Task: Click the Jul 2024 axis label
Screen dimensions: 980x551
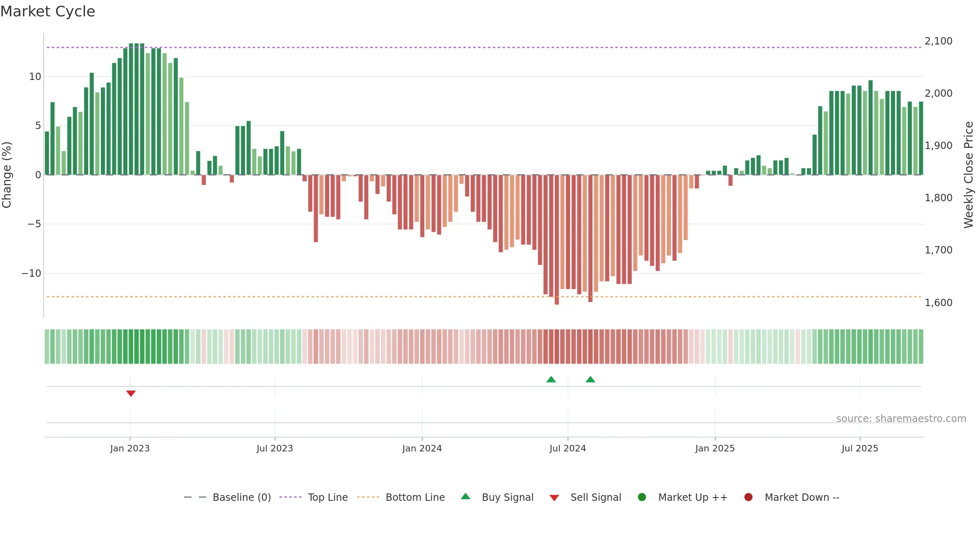Action: [568, 449]
